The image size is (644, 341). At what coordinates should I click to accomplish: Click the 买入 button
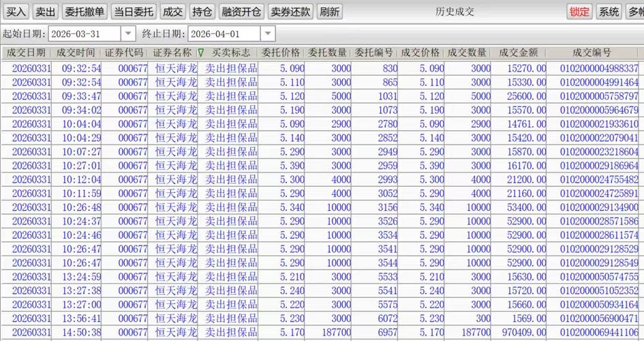(x=16, y=12)
